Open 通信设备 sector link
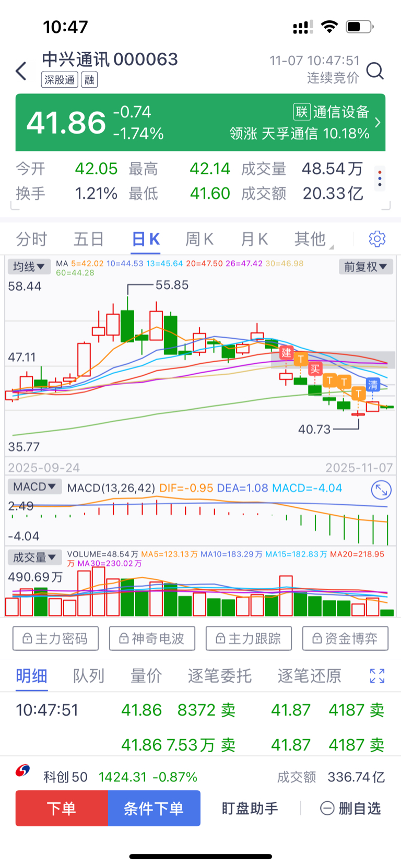Screen dimensions: 401x868 click(x=341, y=112)
